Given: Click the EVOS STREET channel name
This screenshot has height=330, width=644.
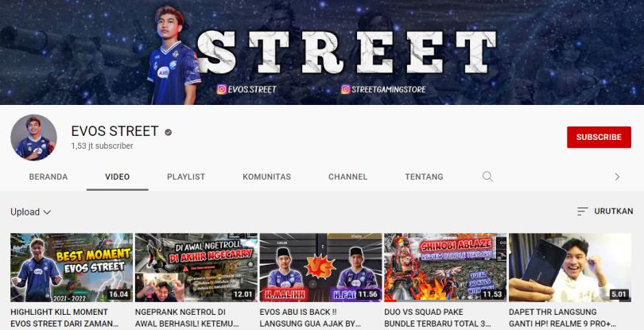Looking at the screenshot, I should (x=114, y=131).
